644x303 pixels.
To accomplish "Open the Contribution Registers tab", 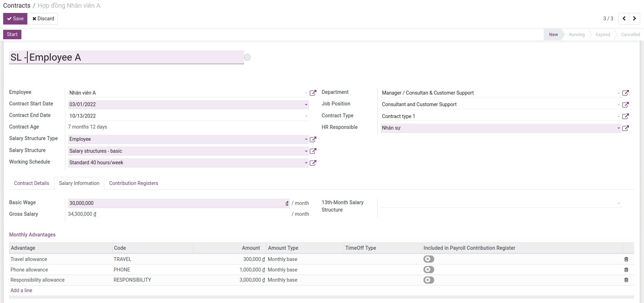I will pyautogui.click(x=133, y=183).
